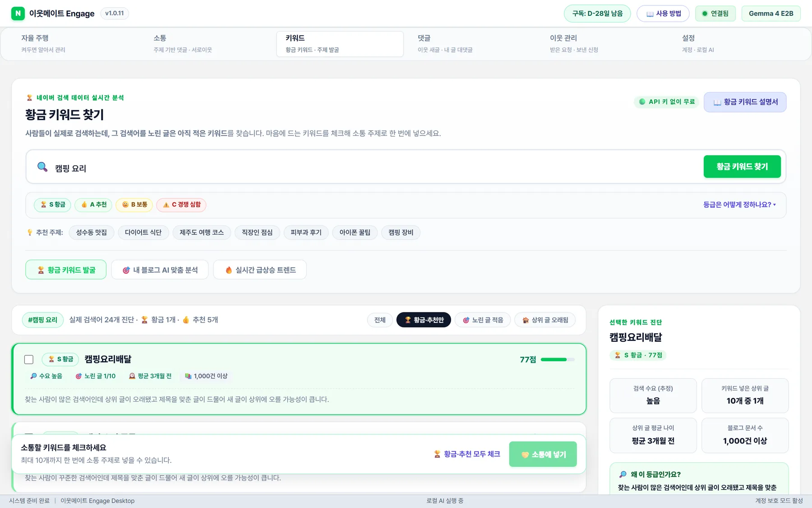Tick the 캠핑요리배달 keyword checkbox

tap(29, 359)
